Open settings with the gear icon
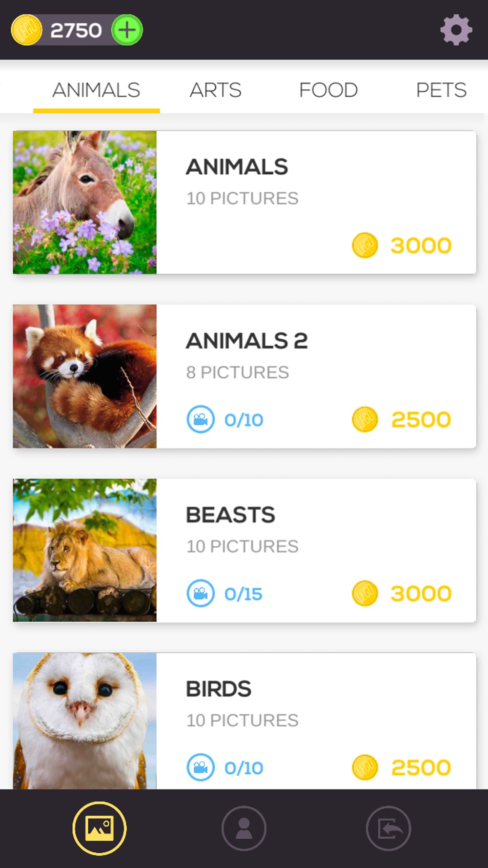488x868 pixels. tap(456, 30)
